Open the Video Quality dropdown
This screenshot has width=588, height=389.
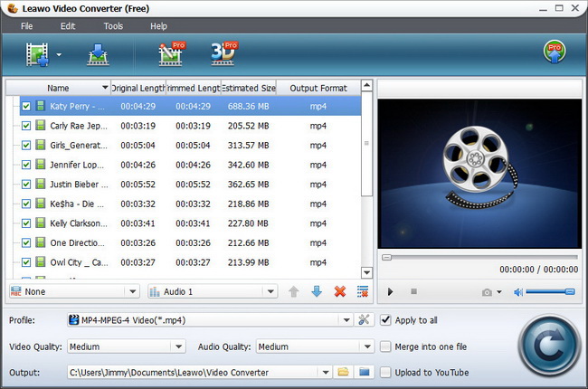tap(178, 346)
